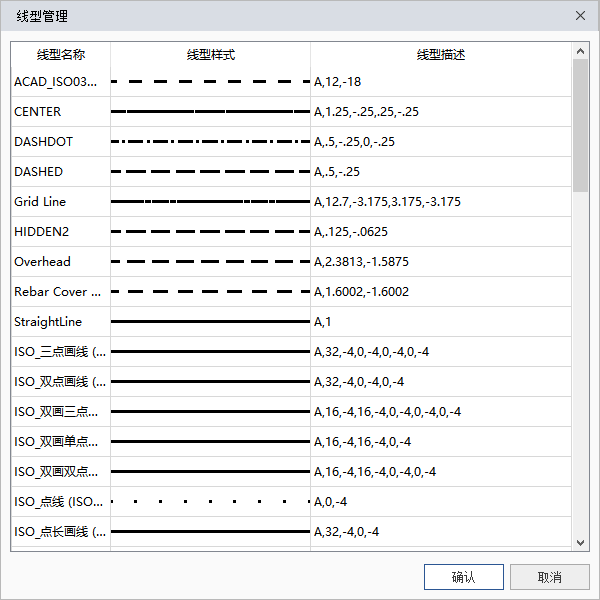This screenshot has height=600, width=600.
Task: Click the ISO_点长画线 description A,32,-4,0,-4
Action: click(x=346, y=532)
